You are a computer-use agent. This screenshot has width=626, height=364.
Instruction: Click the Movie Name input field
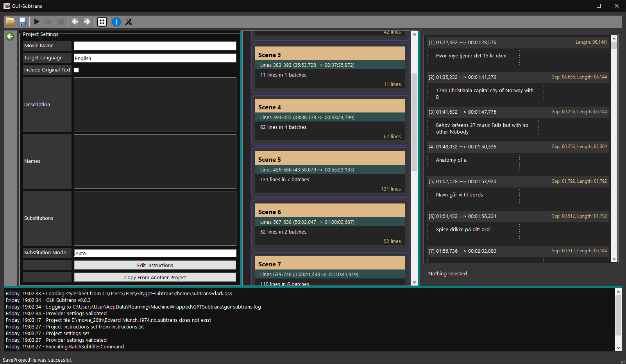point(155,46)
